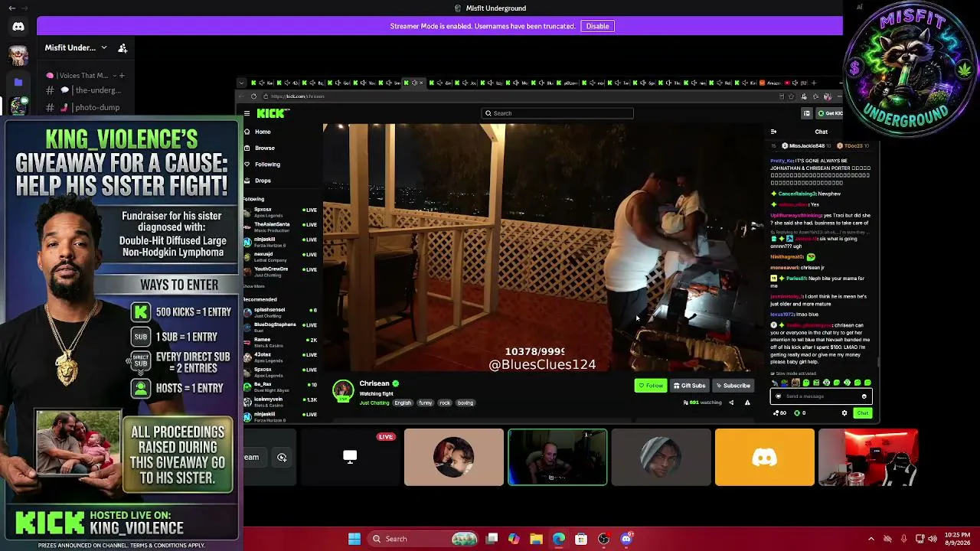Viewport: 980px width, 551px height.
Task: Select the boxing tag
Action: click(x=465, y=403)
